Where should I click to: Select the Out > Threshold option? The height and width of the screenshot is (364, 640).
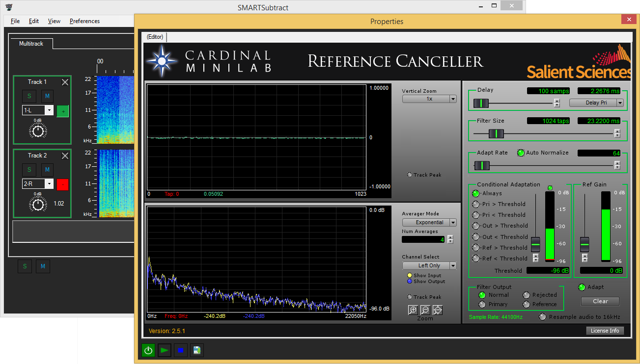click(475, 226)
